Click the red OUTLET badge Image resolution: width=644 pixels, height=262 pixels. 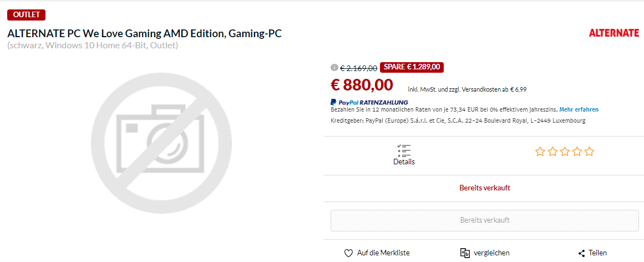[x=27, y=14]
